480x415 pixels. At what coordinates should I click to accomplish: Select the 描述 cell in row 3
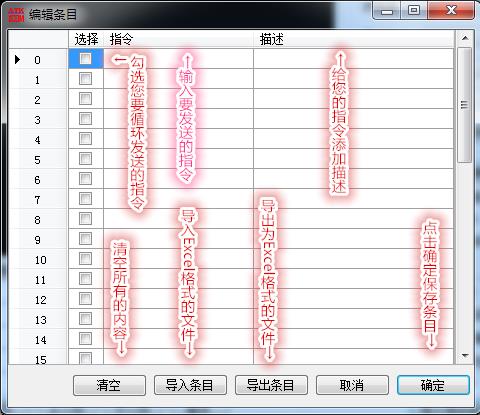coord(354,119)
